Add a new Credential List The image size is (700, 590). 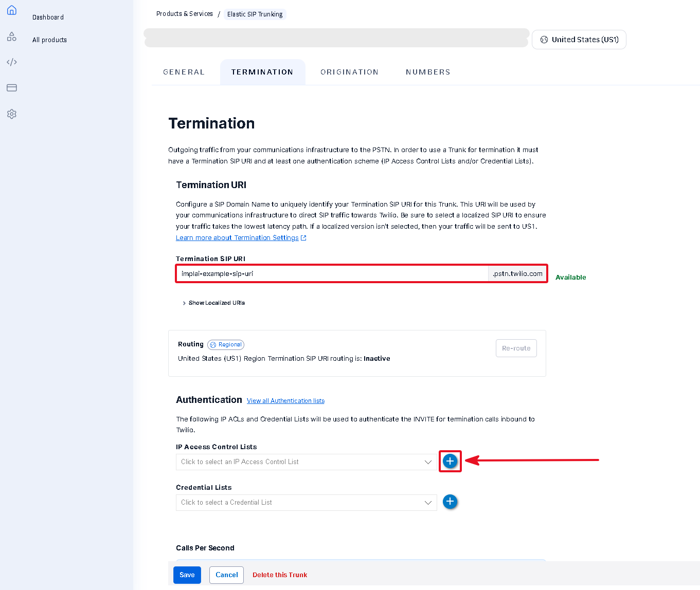pyautogui.click(x=450, y=502)
